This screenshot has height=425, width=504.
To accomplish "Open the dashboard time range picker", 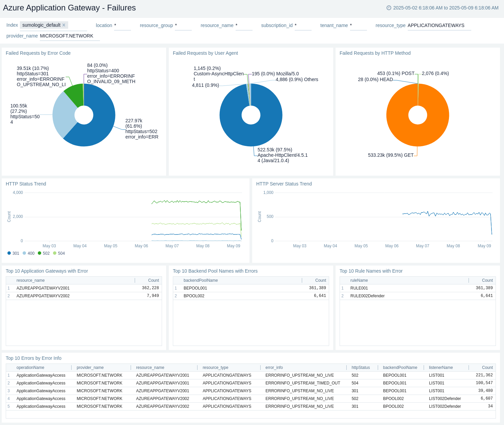I will click(x=442, y=8).
